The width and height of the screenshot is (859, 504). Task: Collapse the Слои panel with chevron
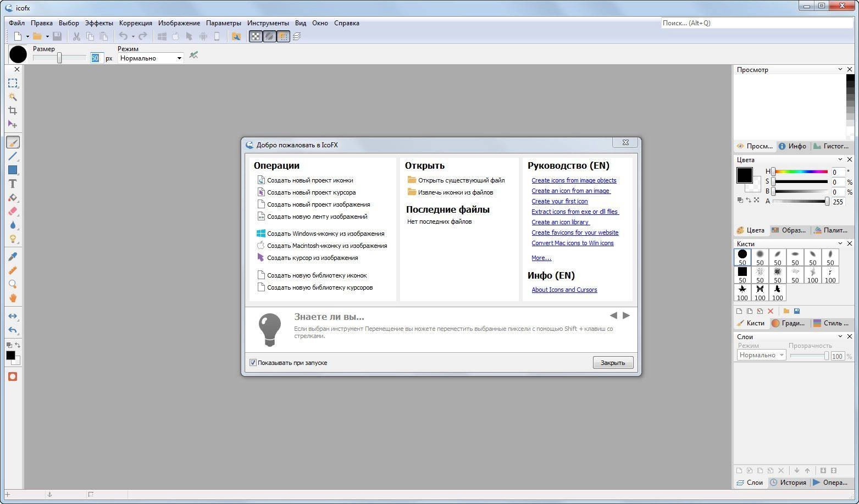pyautogui.click(x=840, y=336)
